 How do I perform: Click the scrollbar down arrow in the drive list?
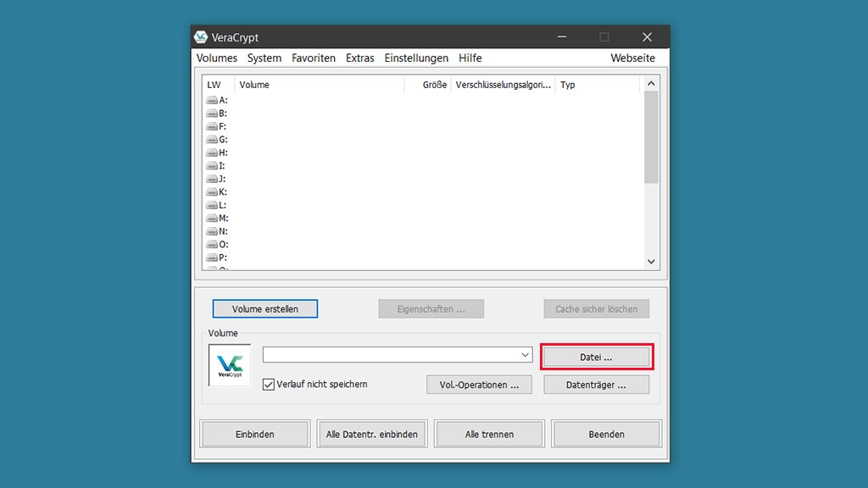pyautogui.click(x=651, y=261)
